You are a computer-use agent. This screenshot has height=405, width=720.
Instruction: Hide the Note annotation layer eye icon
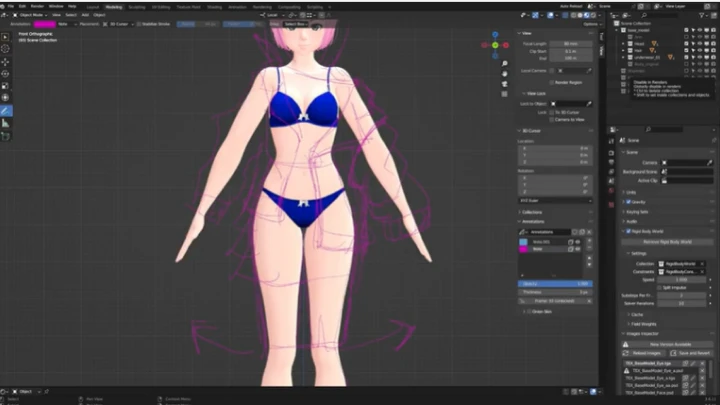coord(578,249)
